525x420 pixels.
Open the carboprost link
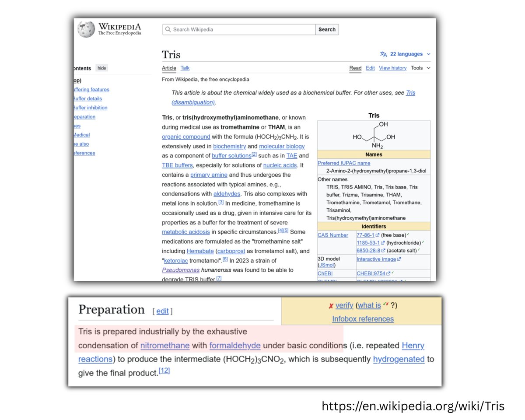[x=230, y=251]
